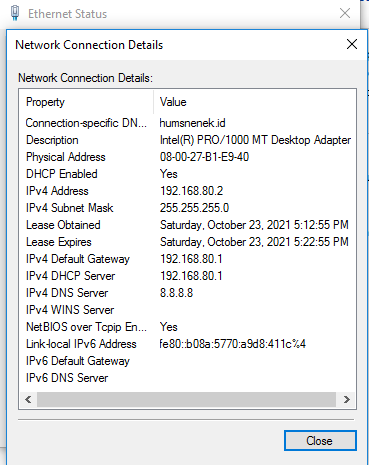Click the left scroll arrow of horizontal scrollbar
The height and width of the screenshot is (465, 369).
(28, 399)
